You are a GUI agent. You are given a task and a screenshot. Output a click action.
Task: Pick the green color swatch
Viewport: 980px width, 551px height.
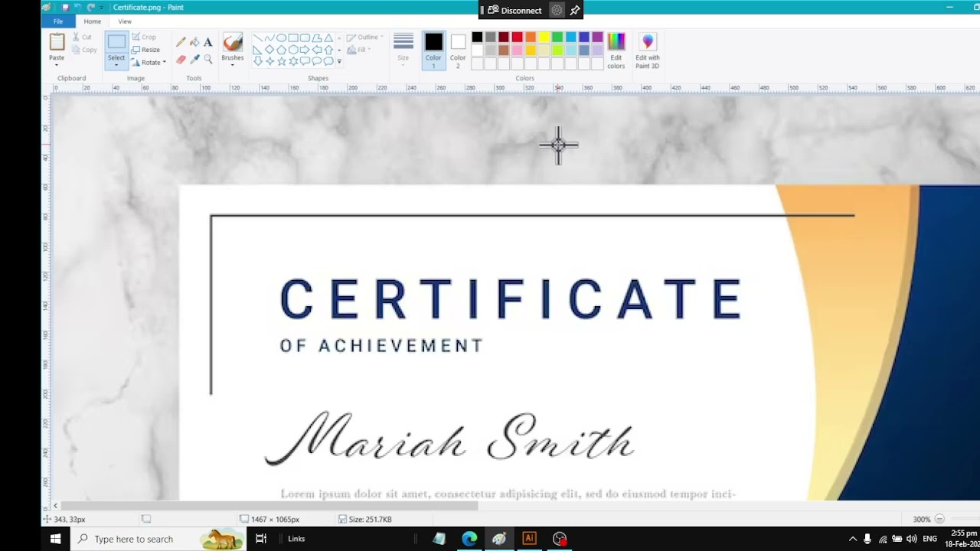tap(557, 37)
